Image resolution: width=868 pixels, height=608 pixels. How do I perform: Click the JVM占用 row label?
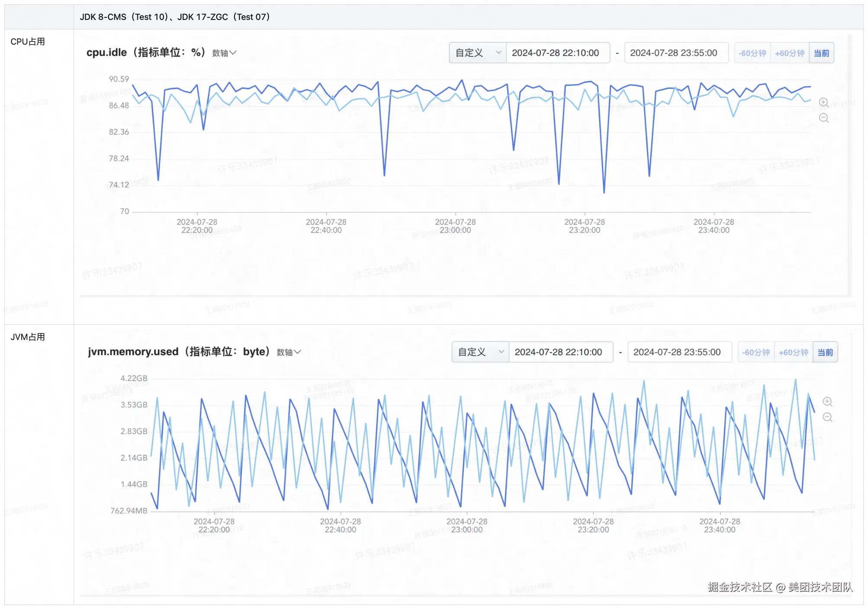click(x=28, y=337)
